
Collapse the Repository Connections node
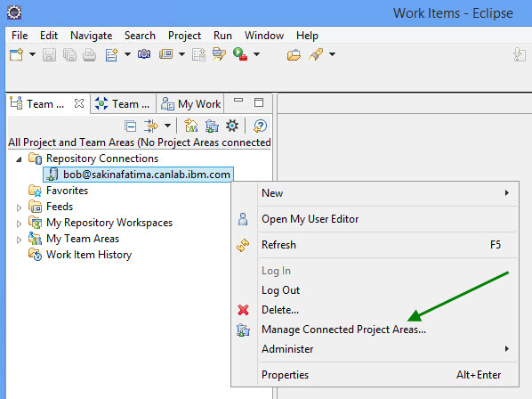[x=19, y=159]
